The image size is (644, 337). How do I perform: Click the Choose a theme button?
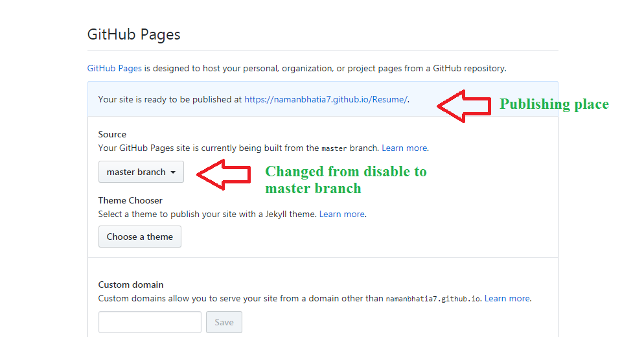point(140,237)
